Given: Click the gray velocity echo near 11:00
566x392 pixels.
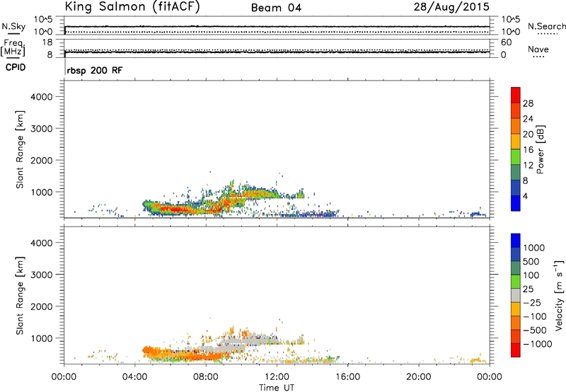Looking at the screenshot, I should point(259,340).
